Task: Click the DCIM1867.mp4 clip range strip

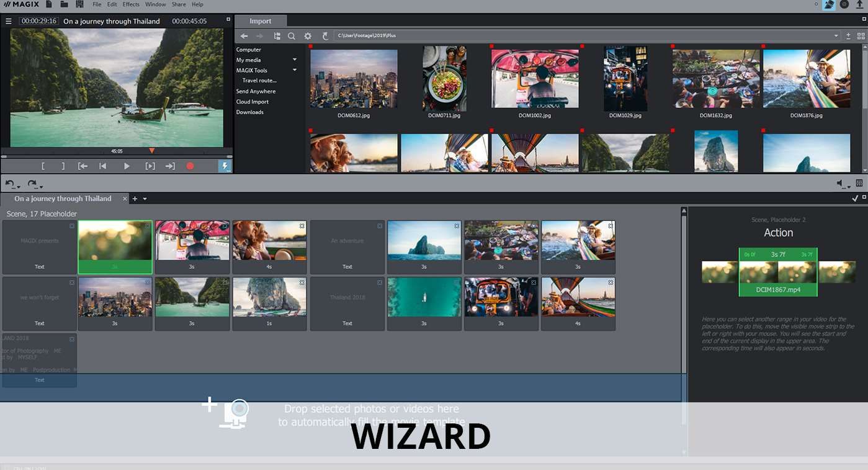Action: coord(778,272)
